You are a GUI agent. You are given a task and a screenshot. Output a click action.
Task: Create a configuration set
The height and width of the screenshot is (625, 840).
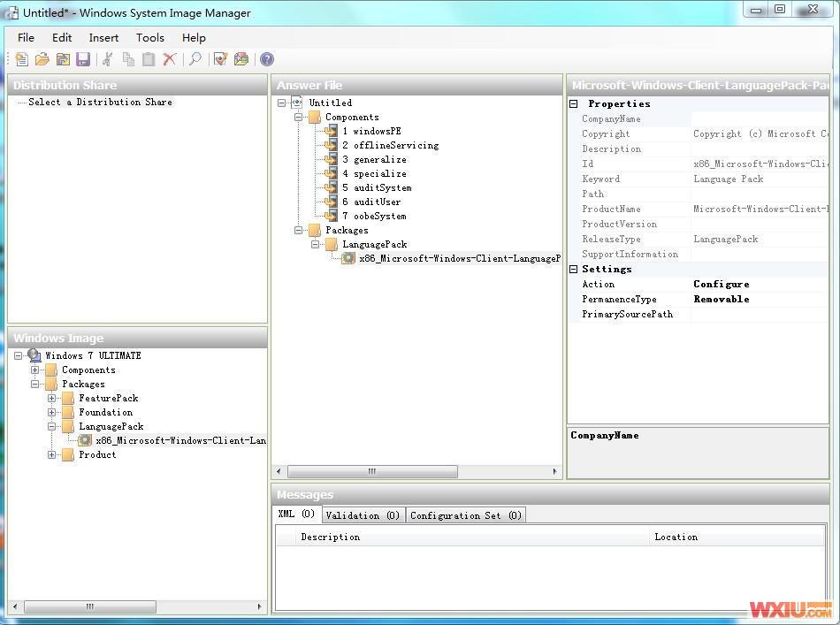241,59
